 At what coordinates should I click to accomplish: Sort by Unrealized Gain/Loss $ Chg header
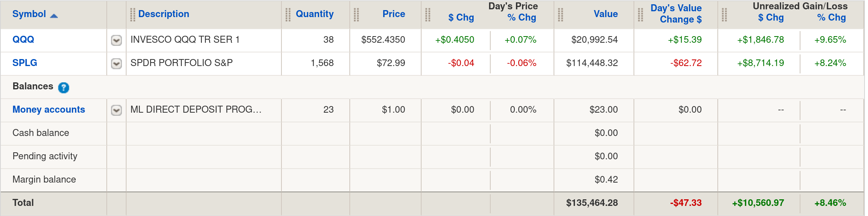(771, 18)
